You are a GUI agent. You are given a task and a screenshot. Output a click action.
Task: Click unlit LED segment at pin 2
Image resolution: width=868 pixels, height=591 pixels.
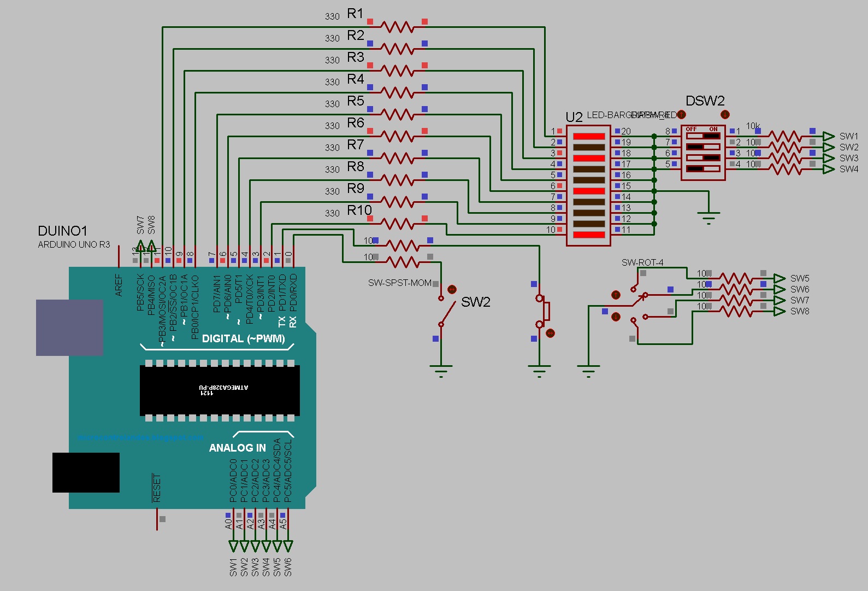(x=589, y=147)
